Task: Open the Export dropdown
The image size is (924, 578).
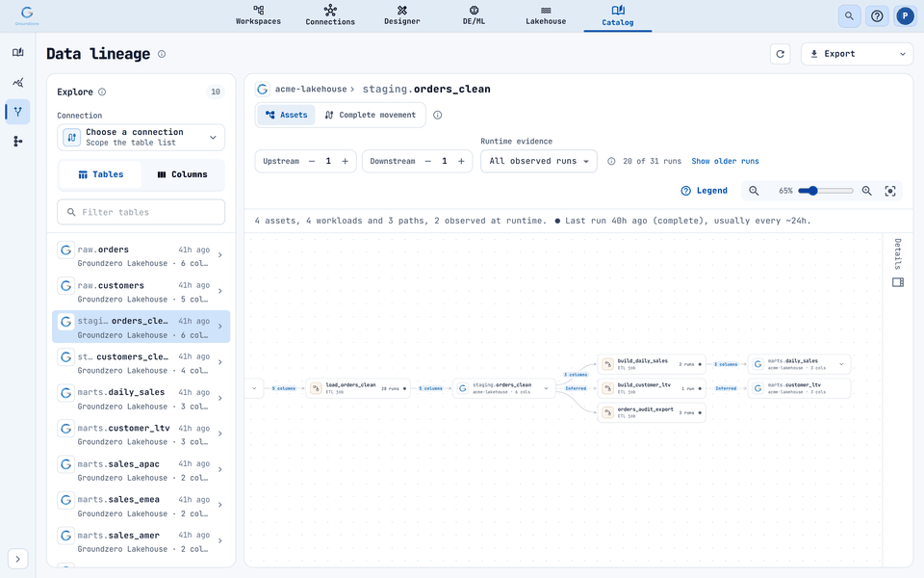Action: [x=857, y=54]
